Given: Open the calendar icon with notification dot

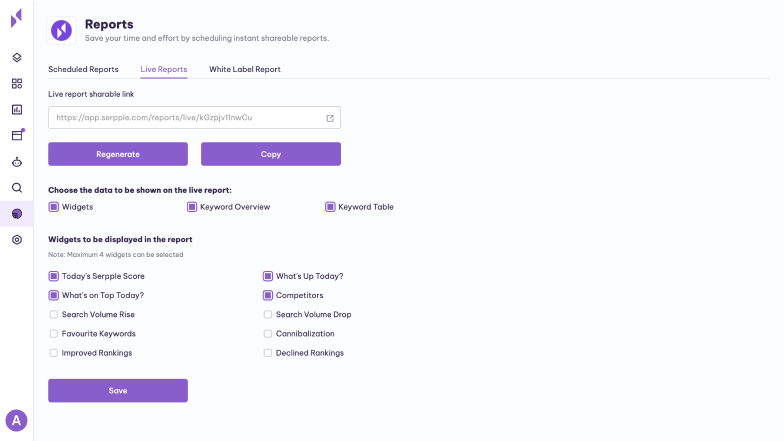Looking at the screenshot, I should [18, 135].
